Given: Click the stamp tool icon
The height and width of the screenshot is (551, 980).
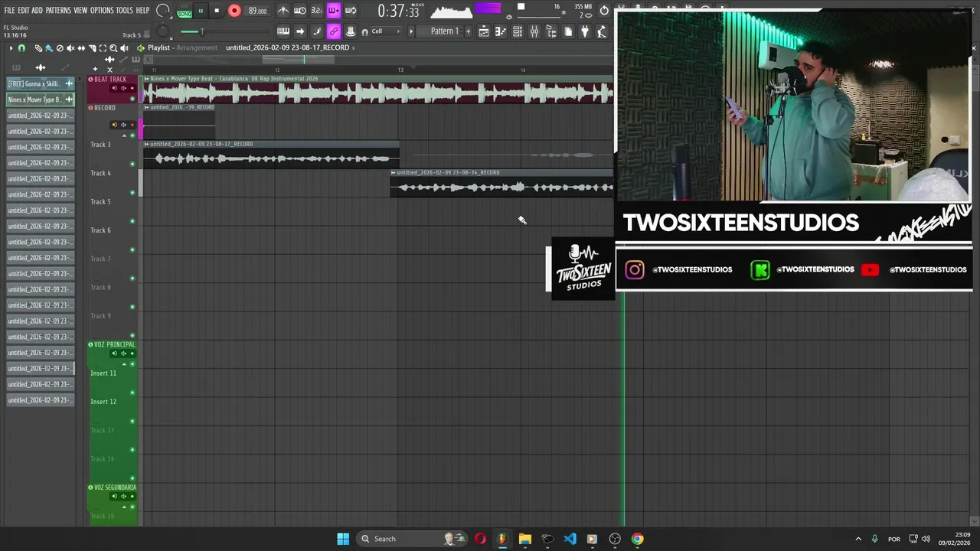Looking at the screenshot, I should [x=350, y=31].
